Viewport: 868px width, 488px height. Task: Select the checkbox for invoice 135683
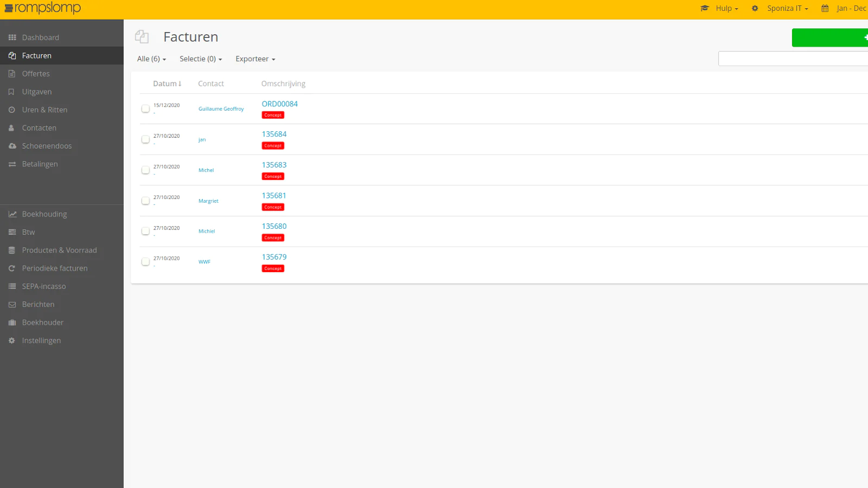[x=145, y=170]
